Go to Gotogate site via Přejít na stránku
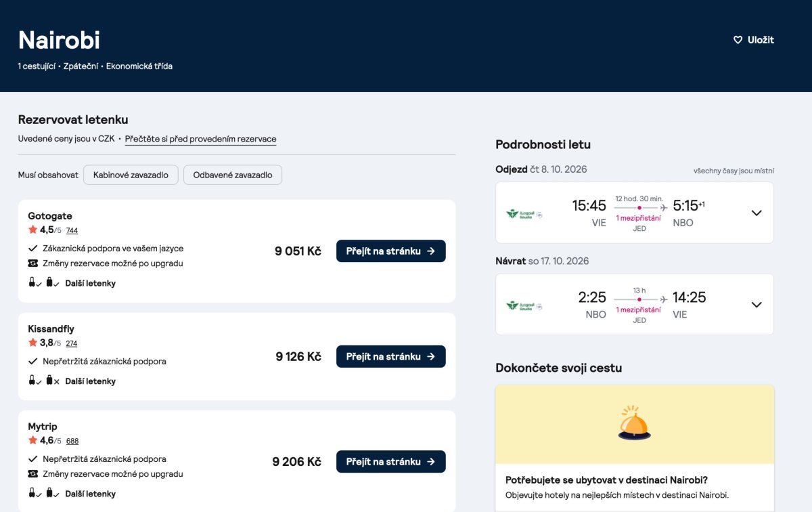Viewport: 812px width, 512px height. click(391, 251)
